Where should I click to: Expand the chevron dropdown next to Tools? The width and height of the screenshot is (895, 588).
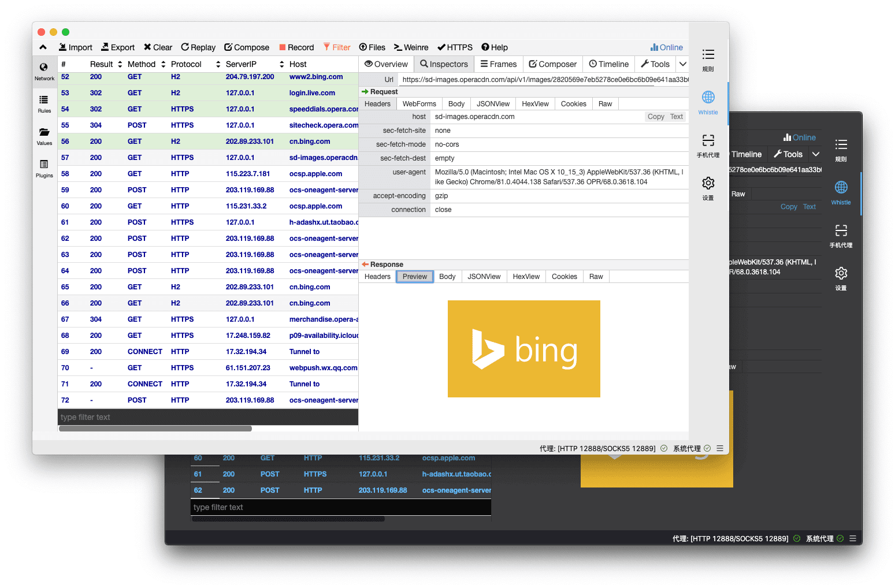click(682, 64)
